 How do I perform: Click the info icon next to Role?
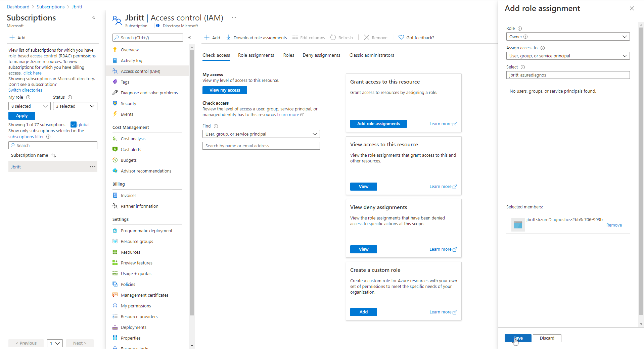pyautogui.click(x=520, y=29)
